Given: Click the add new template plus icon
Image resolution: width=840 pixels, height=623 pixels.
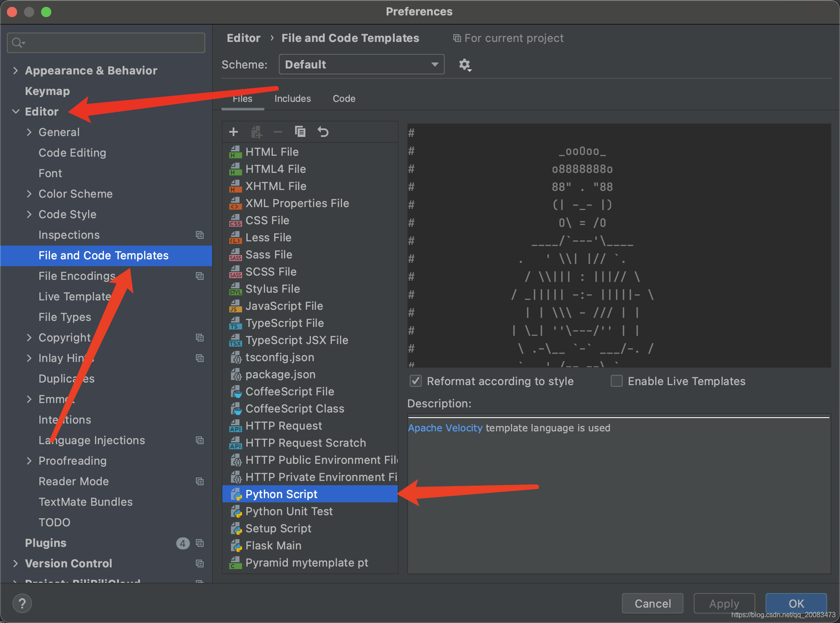Looking at the screenshot, I should (x=234, y=132).
